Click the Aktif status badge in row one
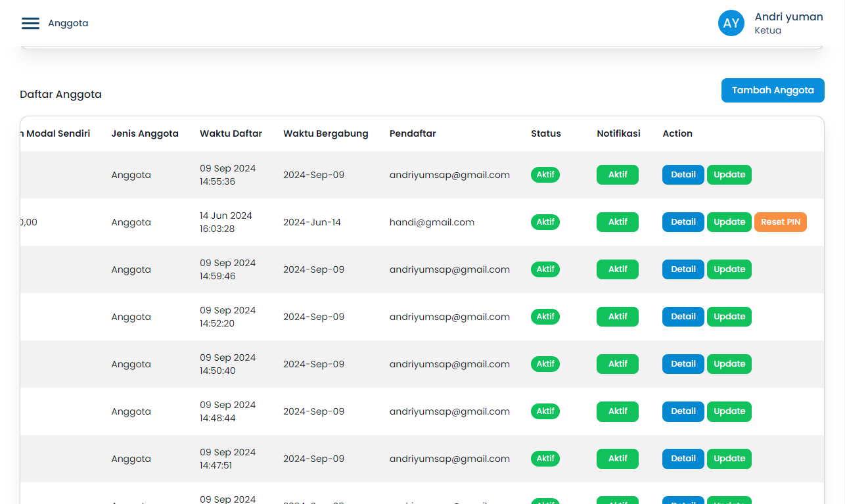This screenshot has width=845, height=504. tap(545, 174)
